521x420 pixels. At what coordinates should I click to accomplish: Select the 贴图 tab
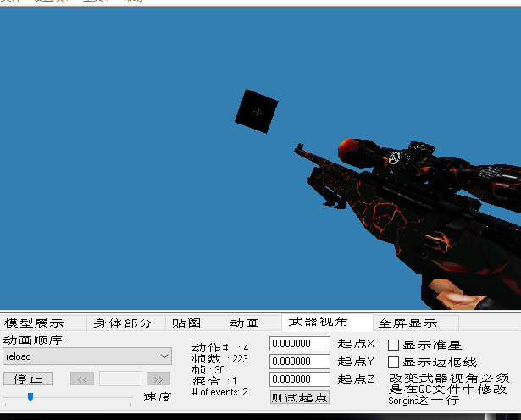194,323
